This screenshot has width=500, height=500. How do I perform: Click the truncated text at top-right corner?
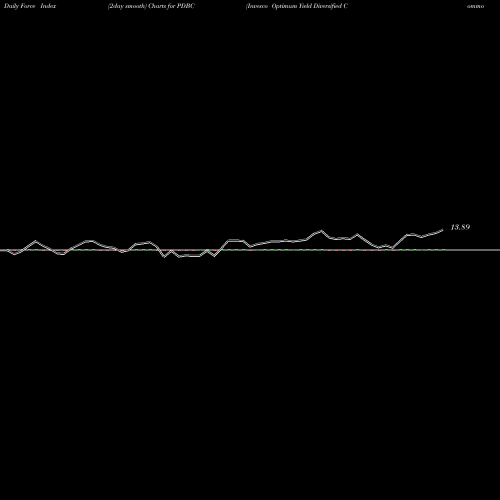(x=475, y=6)
